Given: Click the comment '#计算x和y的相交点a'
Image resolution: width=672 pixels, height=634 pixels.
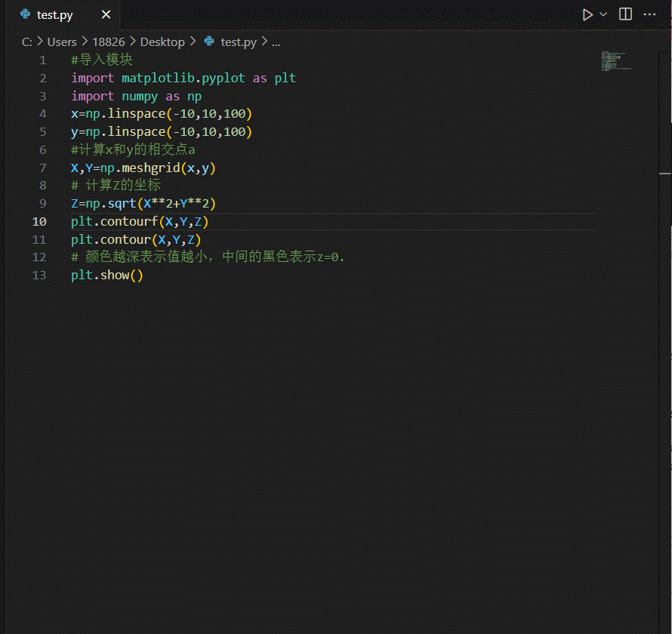Looking at the screenshot, I should click(x=134, y=149).
